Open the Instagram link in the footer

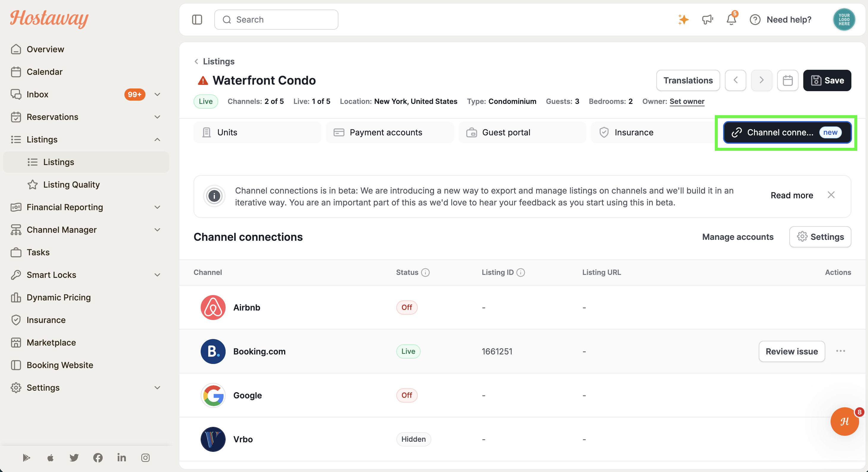pos(145,457)
